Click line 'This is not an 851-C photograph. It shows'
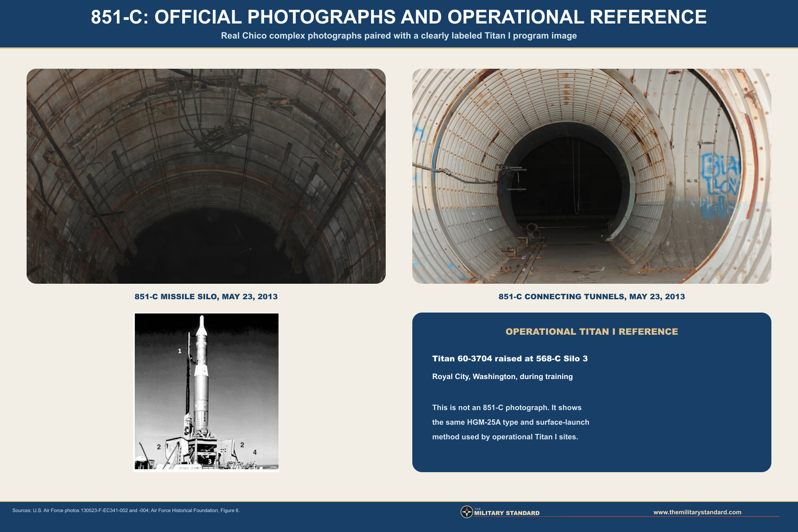This screenshot has width=798, height=532. [507, 407]
